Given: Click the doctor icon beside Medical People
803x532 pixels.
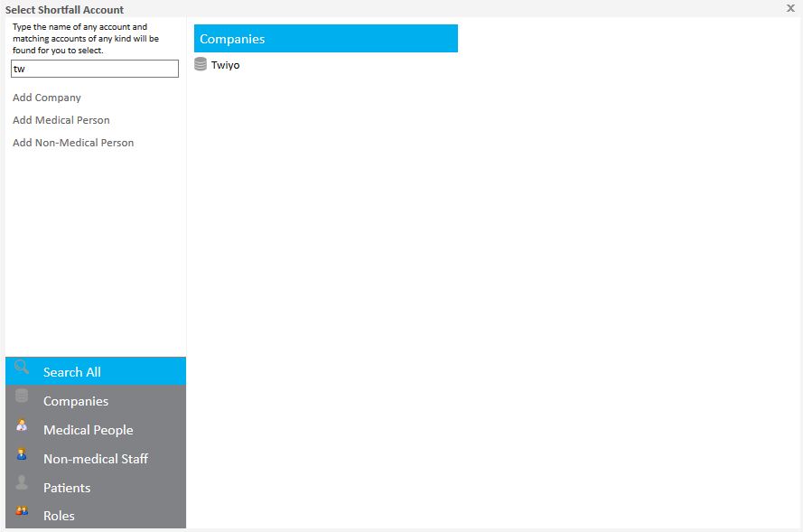Looking at the screenshot, I should (x=22, y=425).
